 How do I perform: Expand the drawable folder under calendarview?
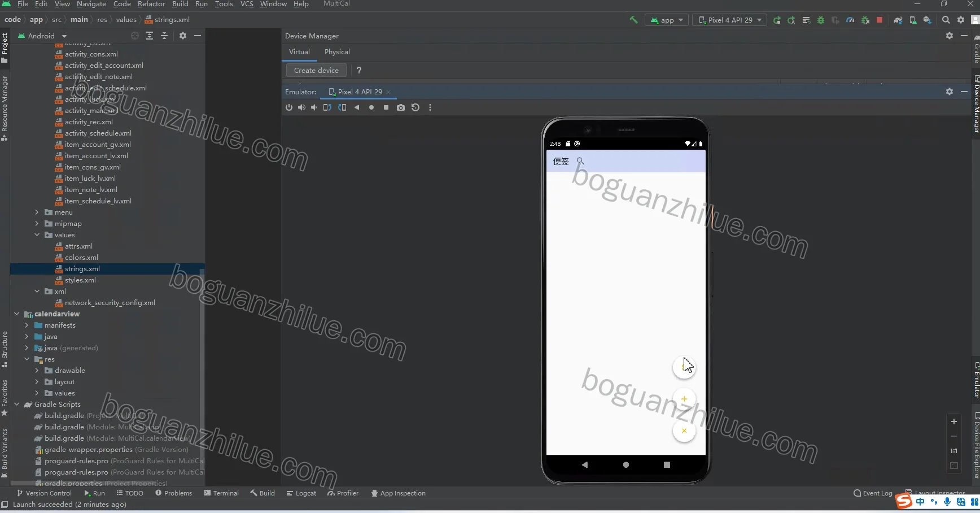pos(37,371)
